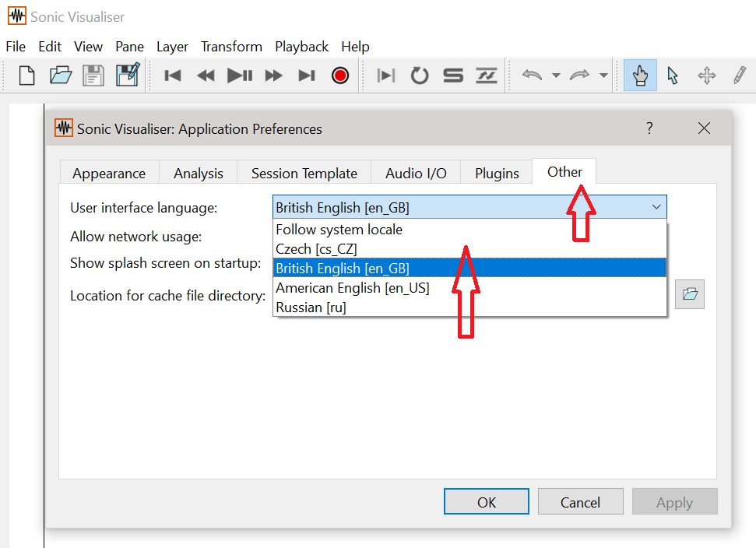This screenshot has width=756, height=548.
Task: Open the File menu
Action: tap(16, 47)
